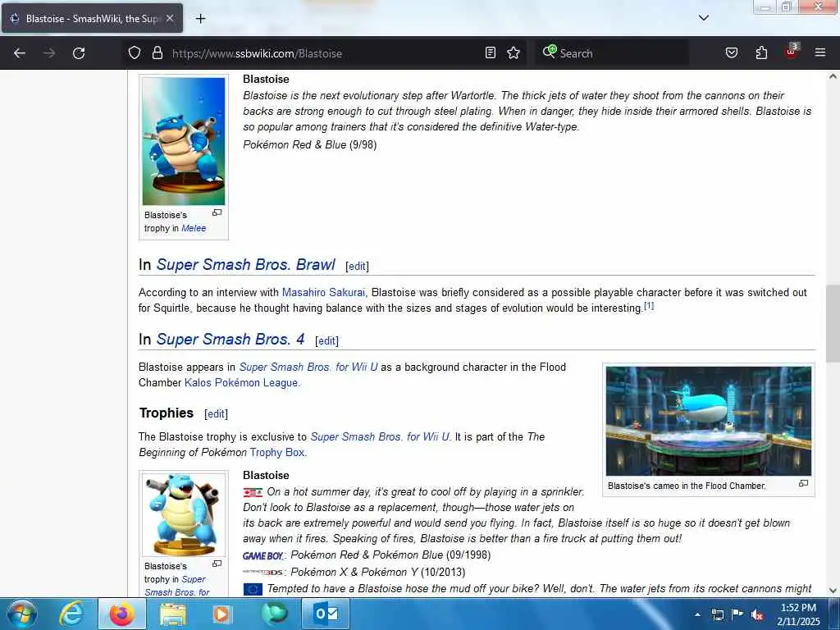This screenshot has width=840, height=630.
Task: Open the Flood Chamber cameo thumbnail
Action: click(x=708, y=421)
